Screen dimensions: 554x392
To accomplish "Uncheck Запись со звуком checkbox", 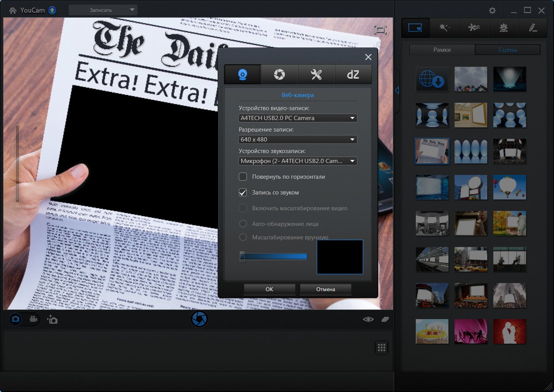I will click(243, 193).
